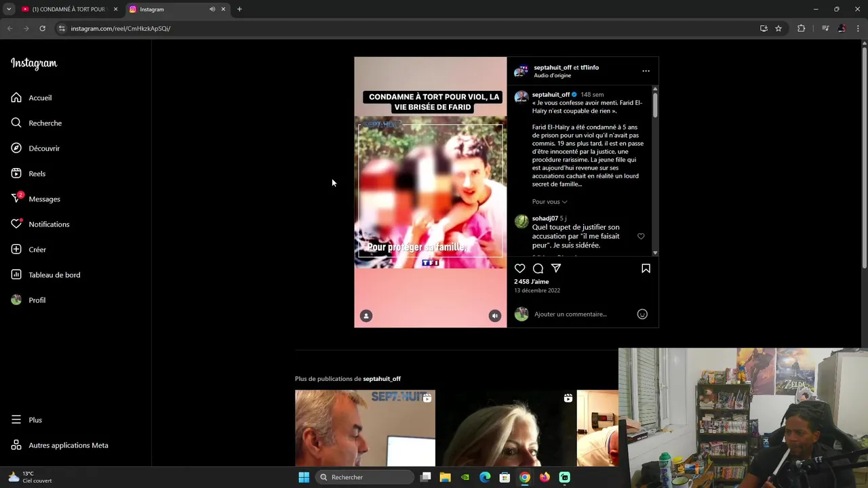Click the reel video to pause
The image size is (868, 488).
pyautogui.click(x=430, y=192)
